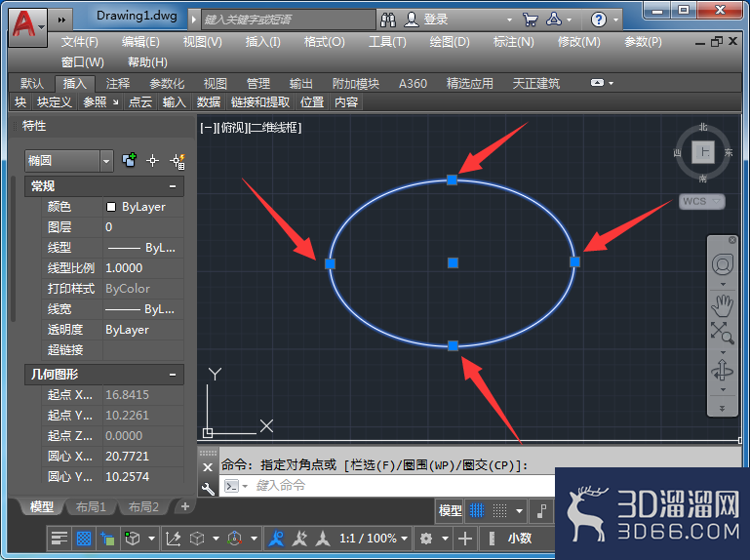Click the Orbit tool in navigation bar
This screenshot has height=560, width=750.
point(723,370)
